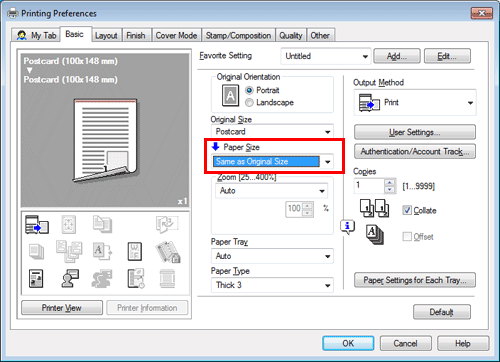Screen dimensions: 500x362
Task: Select the Landscape orientation radio button
Action: pos(249,103)
